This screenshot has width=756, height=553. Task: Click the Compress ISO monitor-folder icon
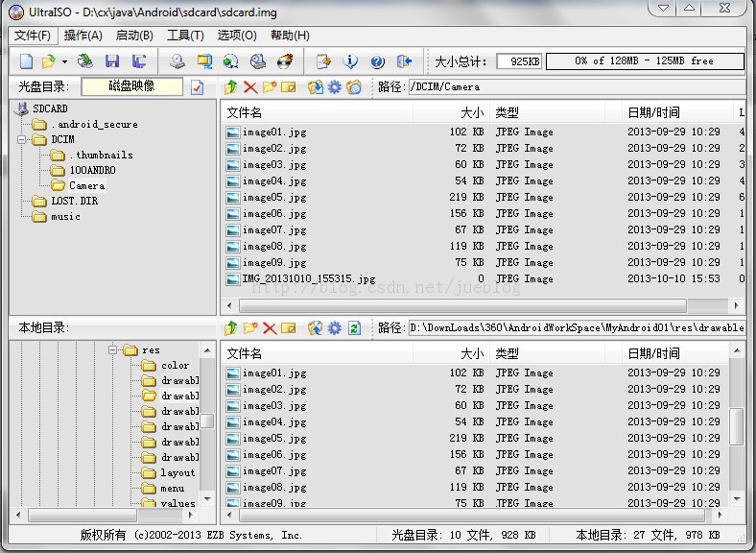pyautogui.click(x=204, y=61)
